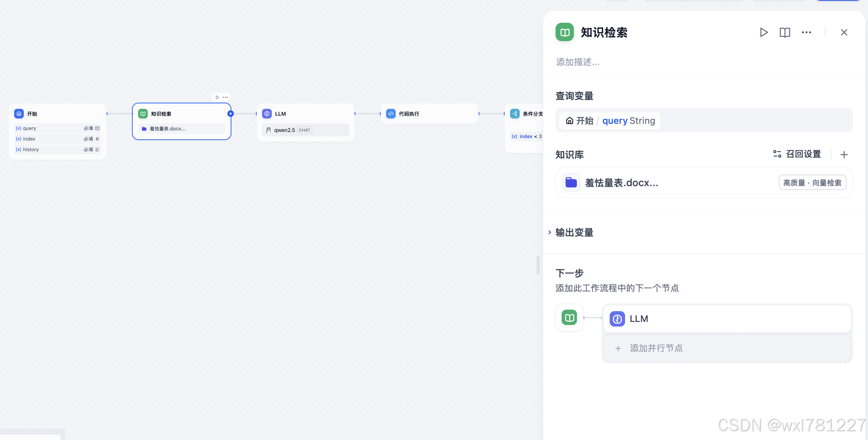This screenshot has width=868, height=440.
Task: Click the 开始 node home icon
Action: tap(19, 114)
